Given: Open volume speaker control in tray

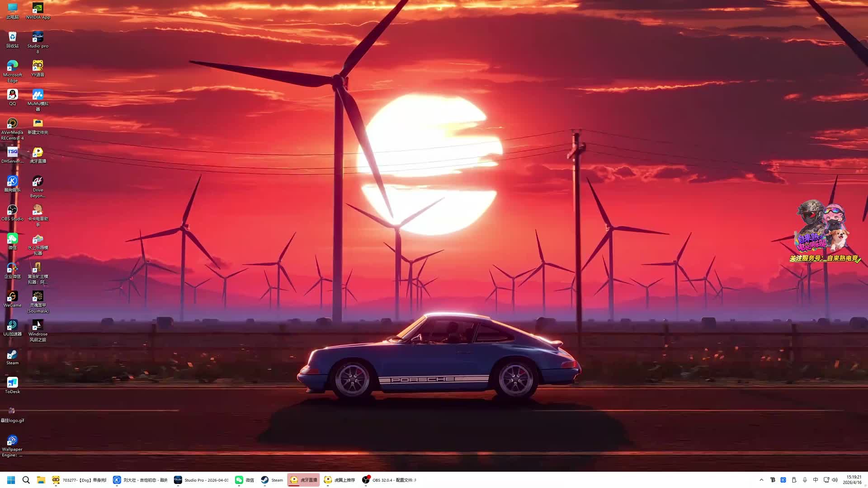Looking at the screenshot, I should [835, 480].
